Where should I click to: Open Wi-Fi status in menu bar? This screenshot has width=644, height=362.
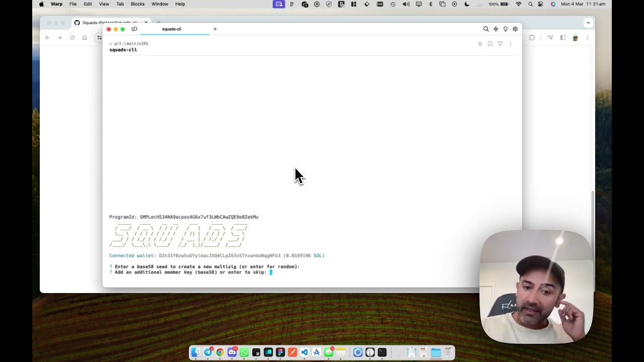tap(519, 4)
